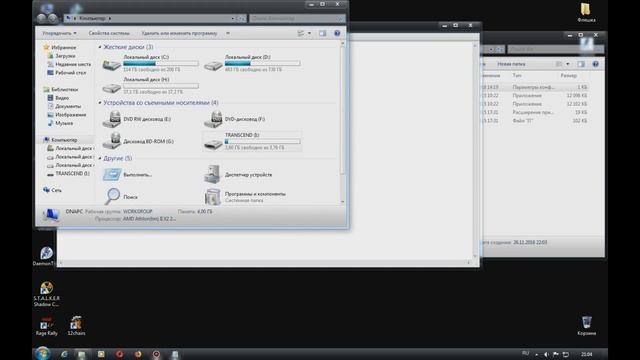The width and height of the screenshot is (640, 360).
Task: Toggle preview pane icon in the rightmost window
Action: tap(581, 64)
